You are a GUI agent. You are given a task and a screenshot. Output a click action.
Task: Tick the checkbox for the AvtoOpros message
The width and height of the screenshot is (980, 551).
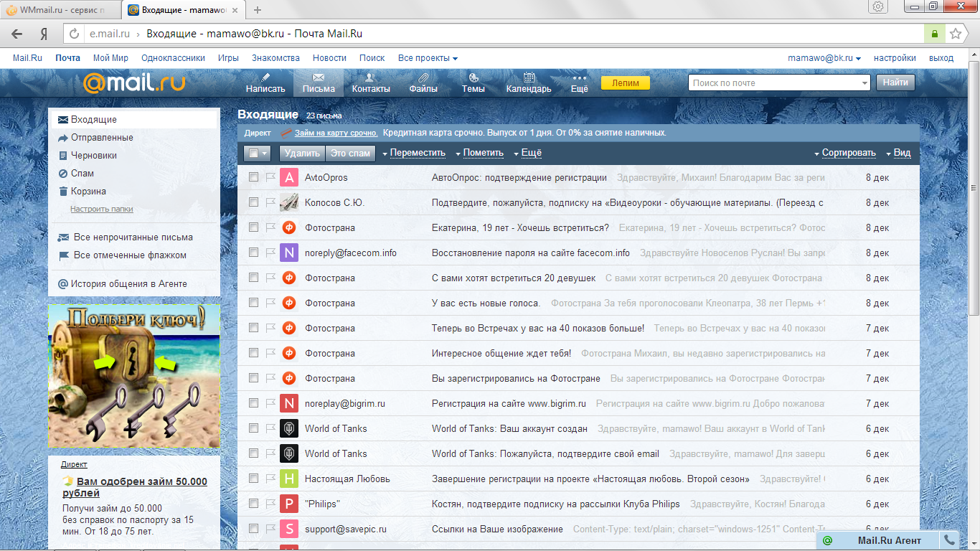(x=253, y=177)
